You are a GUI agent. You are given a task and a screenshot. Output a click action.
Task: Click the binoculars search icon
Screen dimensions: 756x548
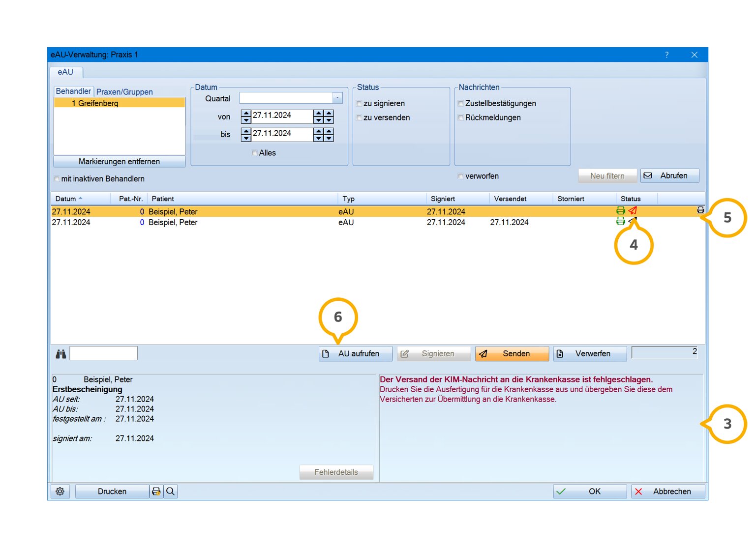60,354
